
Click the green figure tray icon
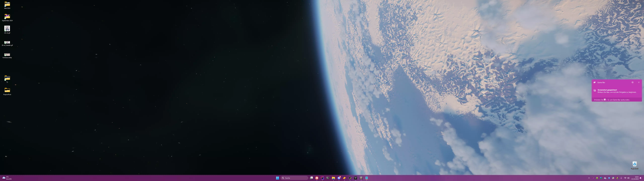tap(597, 178)
